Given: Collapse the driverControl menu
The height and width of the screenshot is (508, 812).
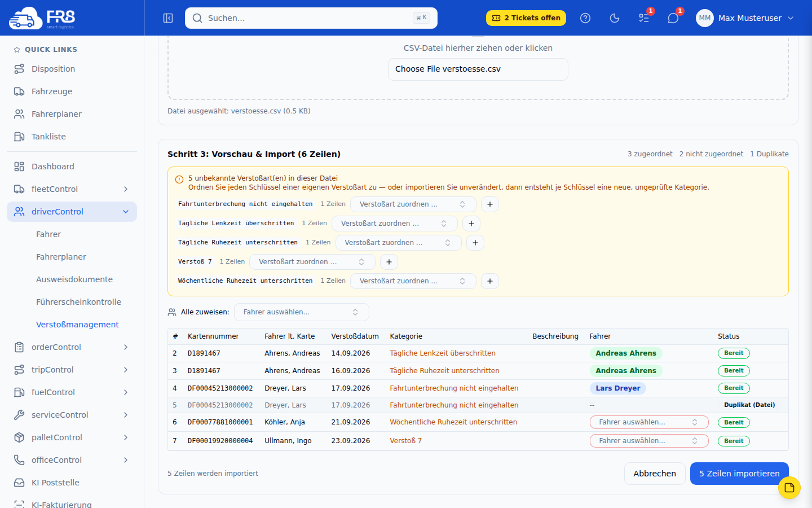Looking at the screenshot, I should (x=72, y=212).
